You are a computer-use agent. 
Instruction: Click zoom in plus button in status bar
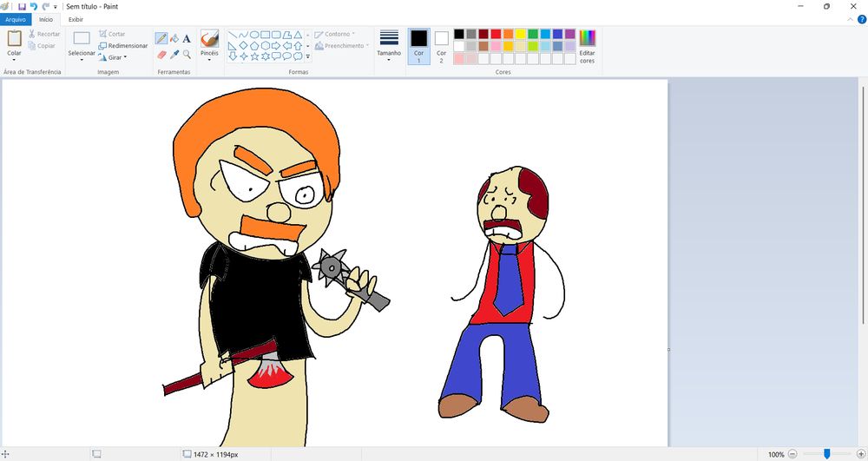point(861,454)
